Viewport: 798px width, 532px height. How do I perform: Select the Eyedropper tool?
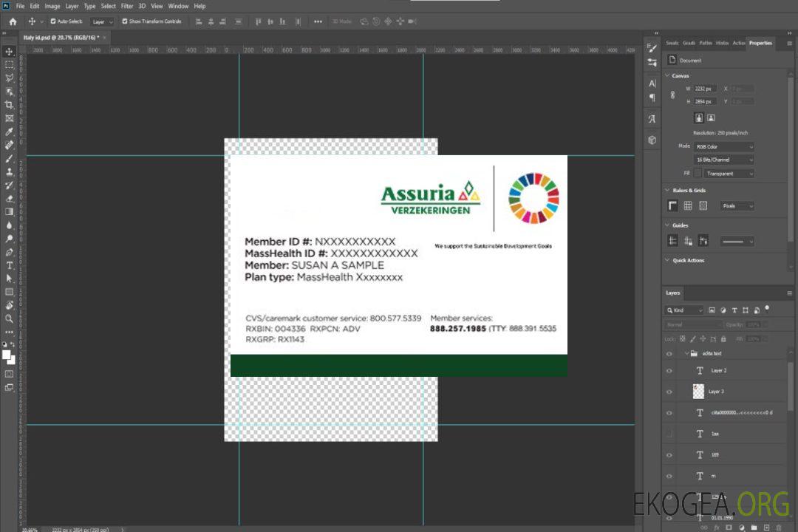[x=9, y=132]
